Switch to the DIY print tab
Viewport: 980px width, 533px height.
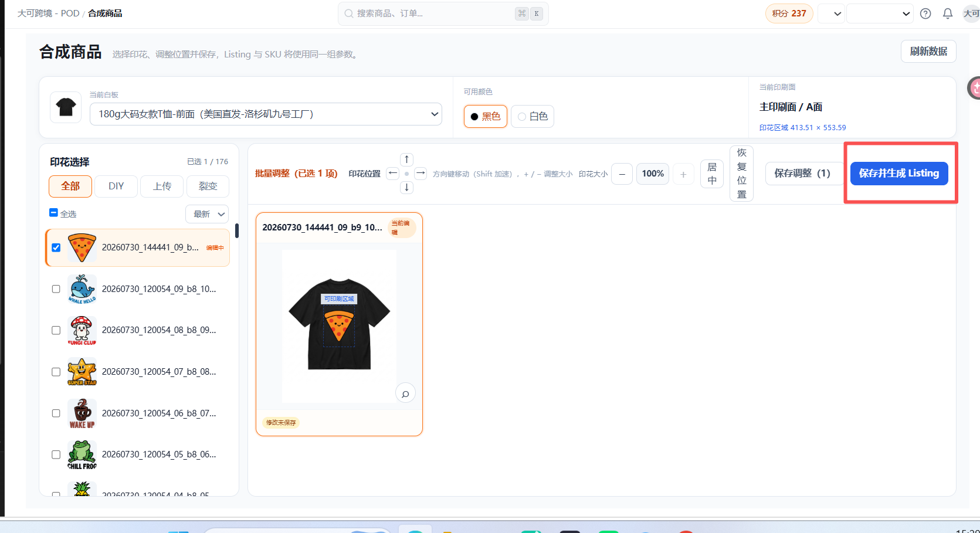point(116,186)
